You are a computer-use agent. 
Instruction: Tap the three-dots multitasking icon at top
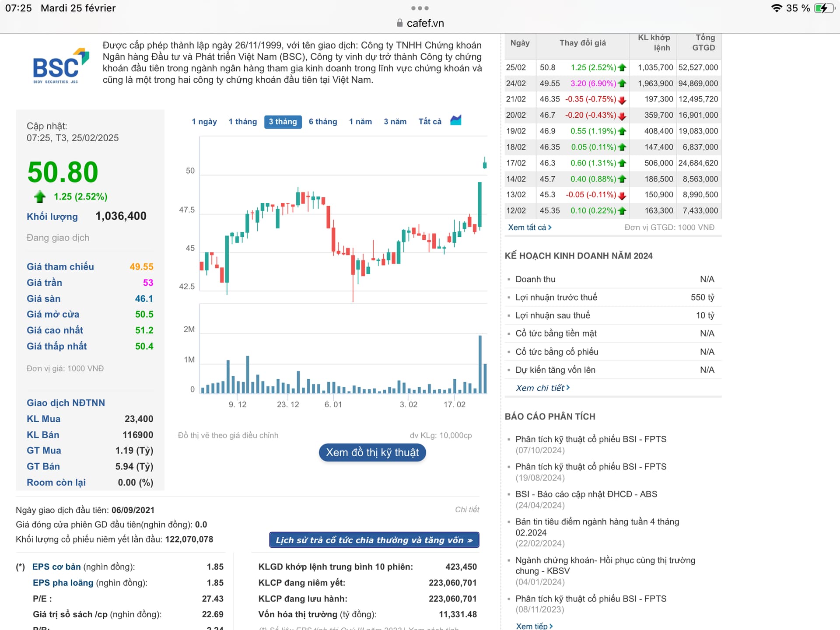tap(420, 8)
